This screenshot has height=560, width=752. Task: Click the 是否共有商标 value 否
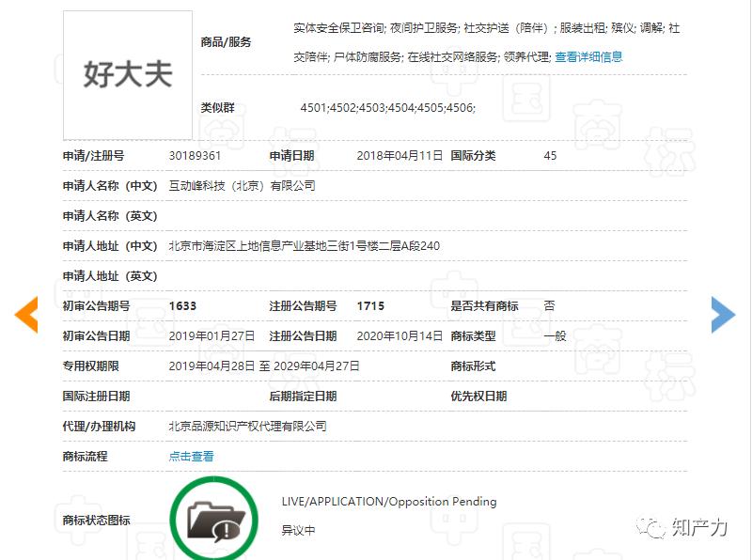tap(550, 306)
